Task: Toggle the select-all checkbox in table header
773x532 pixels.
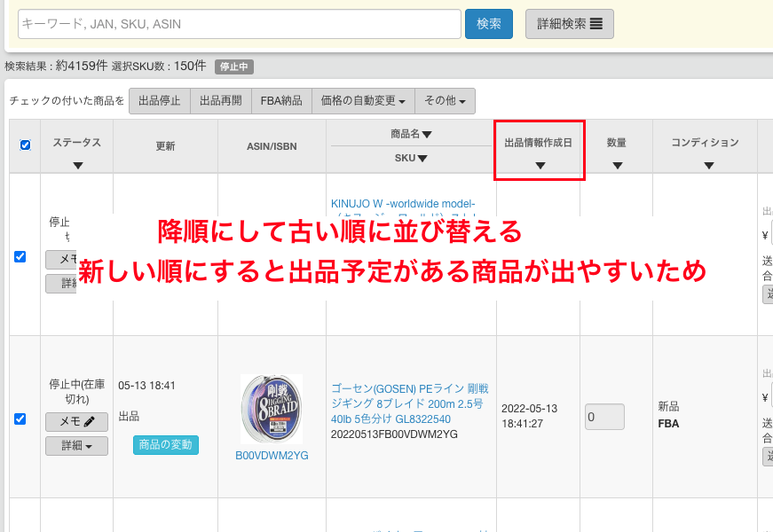Action: coord(25,145)
